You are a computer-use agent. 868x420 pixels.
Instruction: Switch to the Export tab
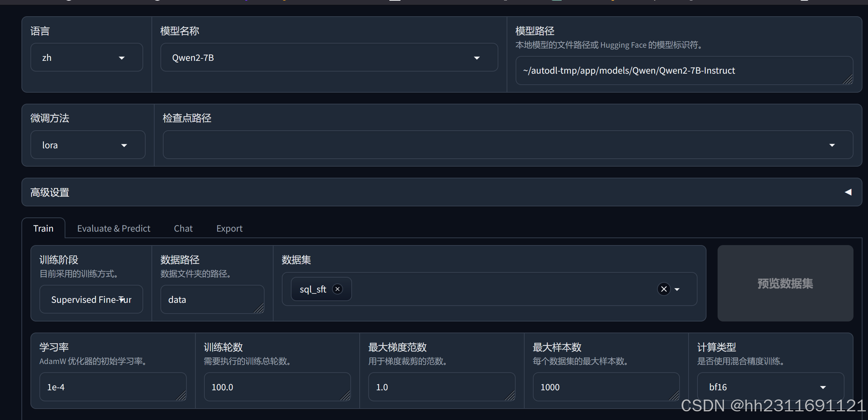[229, 228]
